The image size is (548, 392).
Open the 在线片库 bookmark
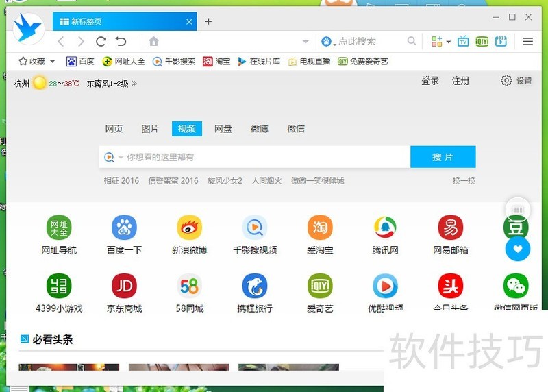coord(259,62)
